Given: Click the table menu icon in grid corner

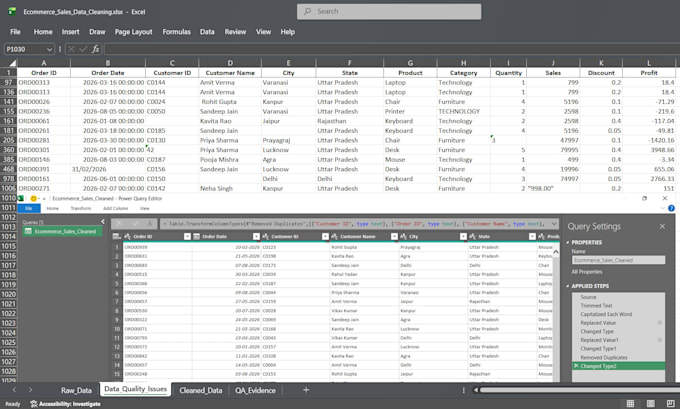Looking at the screenshot, I should point(116,236).
